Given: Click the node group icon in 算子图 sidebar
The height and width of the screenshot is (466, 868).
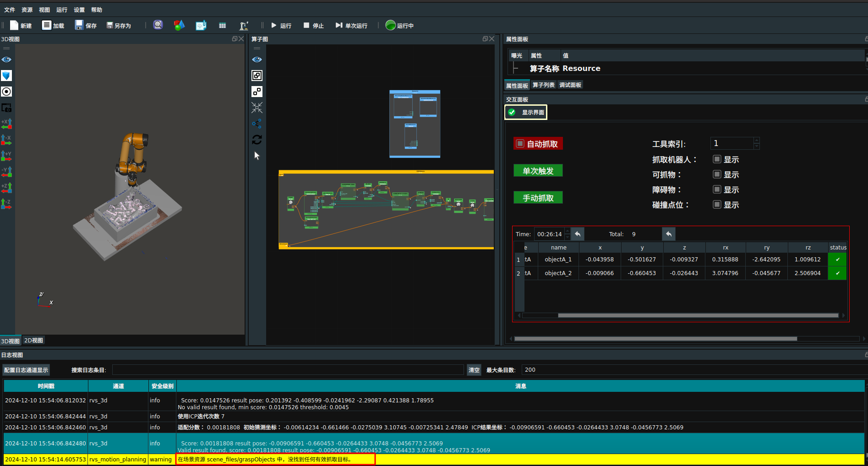Looking at the screenshot, I should 257,92.
